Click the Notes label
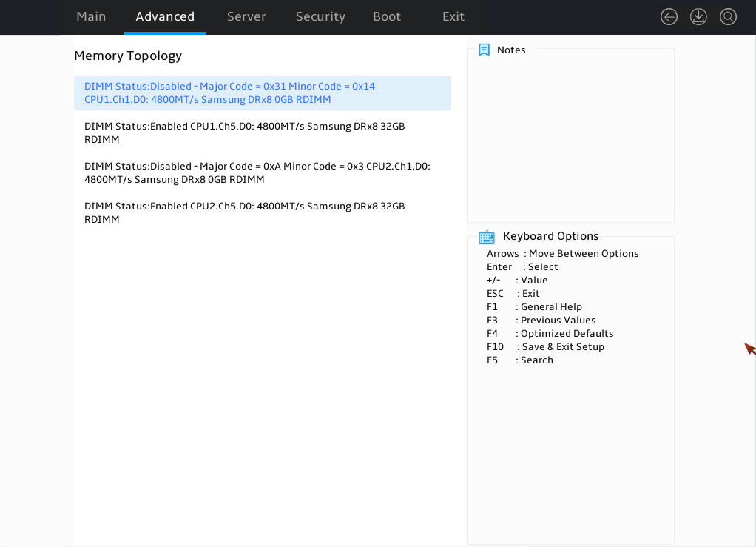The image size is (756, 547). [511, 50]
